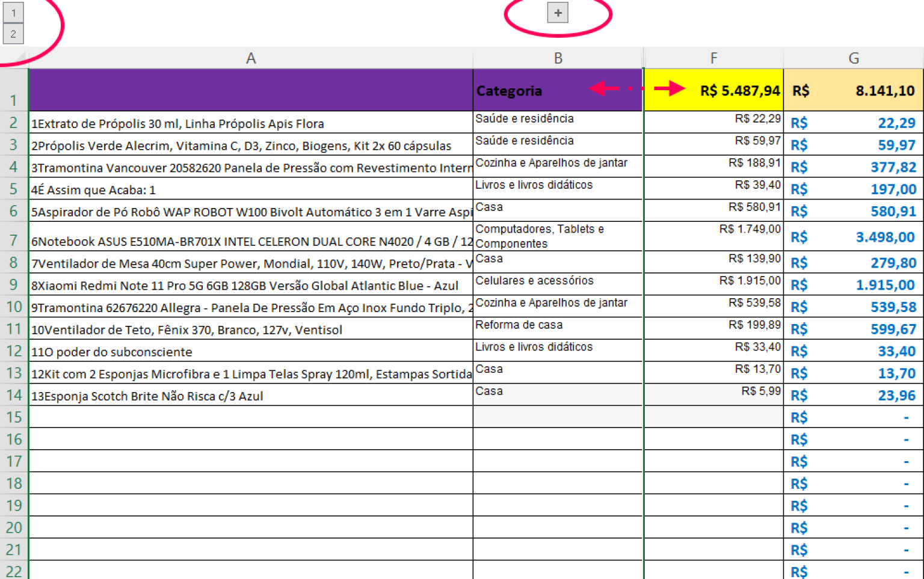Select column F header
This screenshot has height=579, width=924.
point(713,58)
